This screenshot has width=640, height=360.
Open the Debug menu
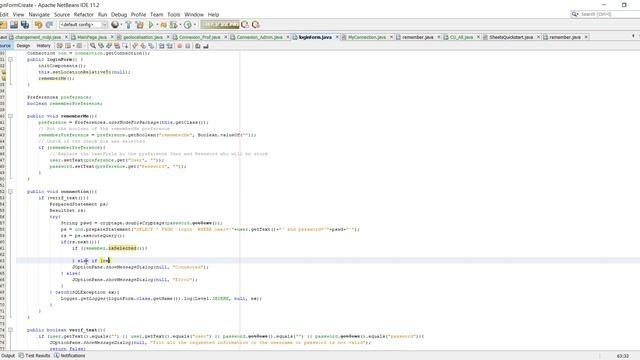pyautogui.click(x=119, y=14)
